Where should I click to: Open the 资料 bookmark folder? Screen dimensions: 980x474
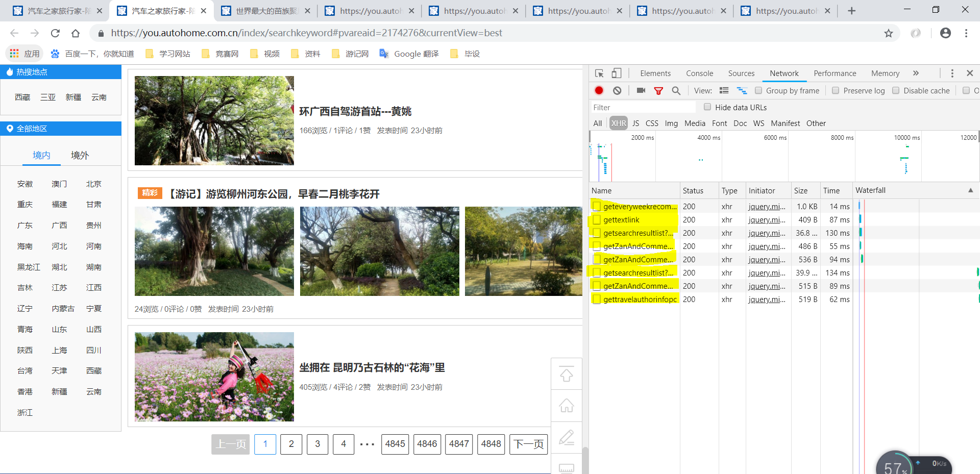(x=306, y=54)
